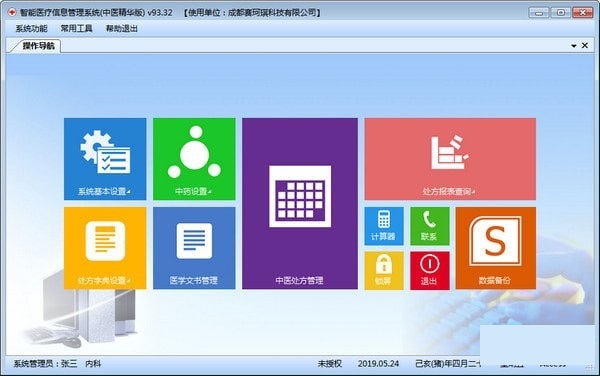Open the 中药设置 tile
This screenshot has height=376, width=600.
click(194, 159)
